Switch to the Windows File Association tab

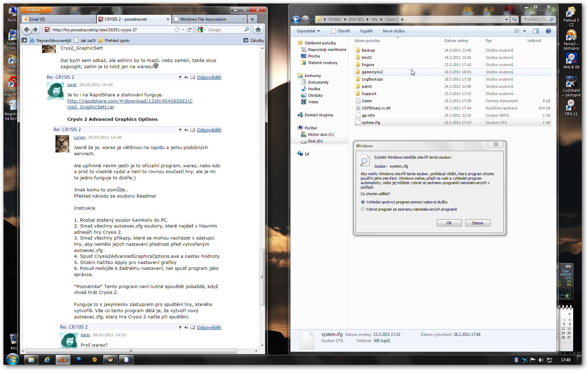tap(209, 19)
